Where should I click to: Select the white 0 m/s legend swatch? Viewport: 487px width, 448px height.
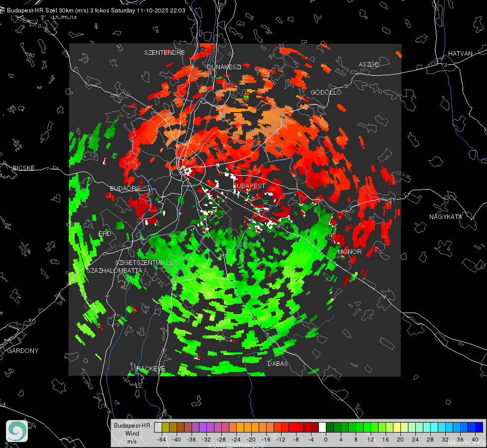coord(322,427)
